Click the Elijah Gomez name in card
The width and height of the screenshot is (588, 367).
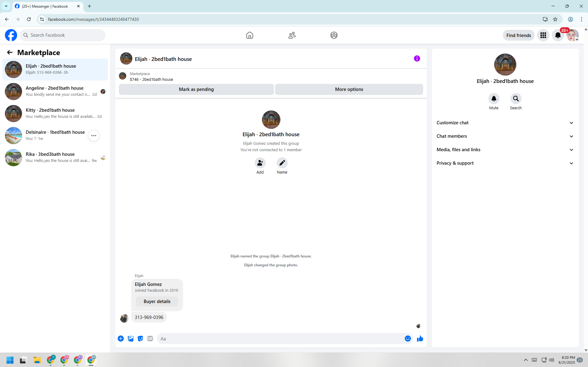[x=148, y=284]
